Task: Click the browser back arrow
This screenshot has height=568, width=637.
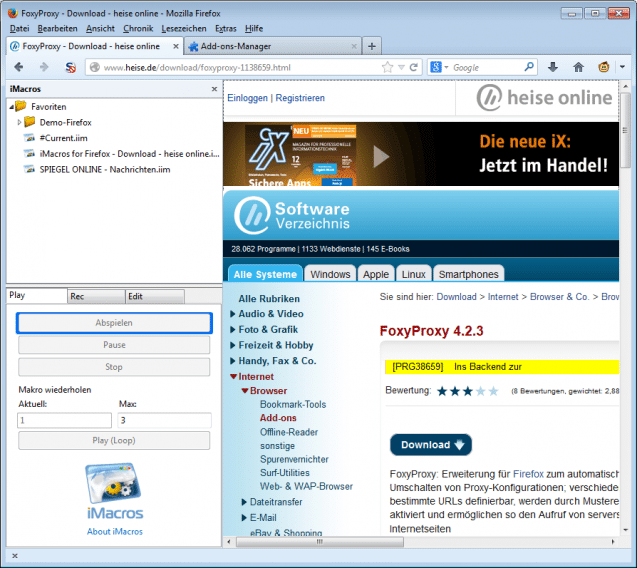Action: pos(18,67)
